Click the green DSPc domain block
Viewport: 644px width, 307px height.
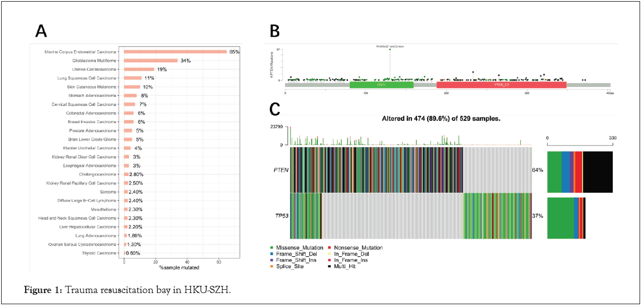tap(381, 85)
